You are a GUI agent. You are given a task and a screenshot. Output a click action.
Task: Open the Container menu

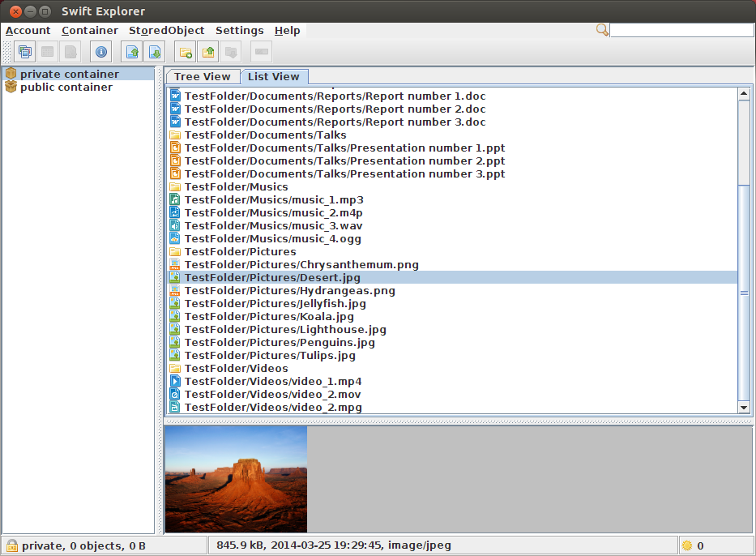[89, 30]
